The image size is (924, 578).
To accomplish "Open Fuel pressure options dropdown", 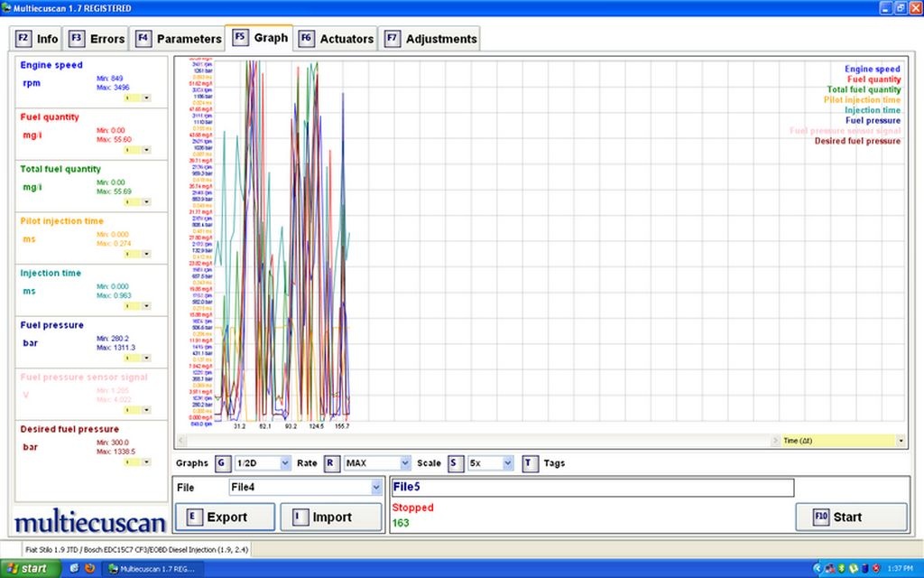I will (146, 358).
